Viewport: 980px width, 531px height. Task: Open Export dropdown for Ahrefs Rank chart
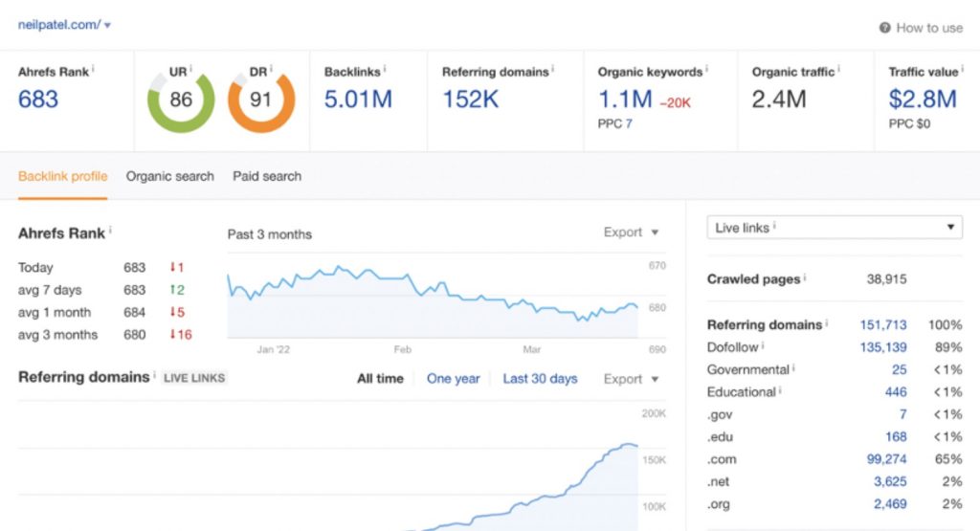631,232
